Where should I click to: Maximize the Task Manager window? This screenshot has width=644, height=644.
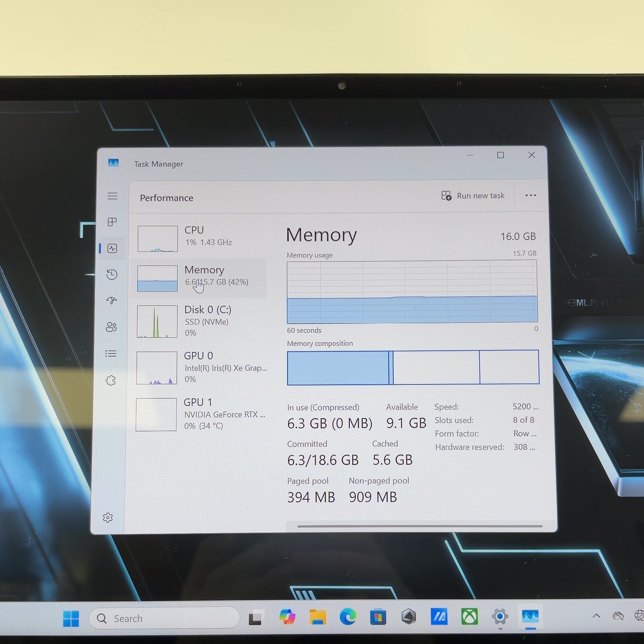(x=501, y=155)
